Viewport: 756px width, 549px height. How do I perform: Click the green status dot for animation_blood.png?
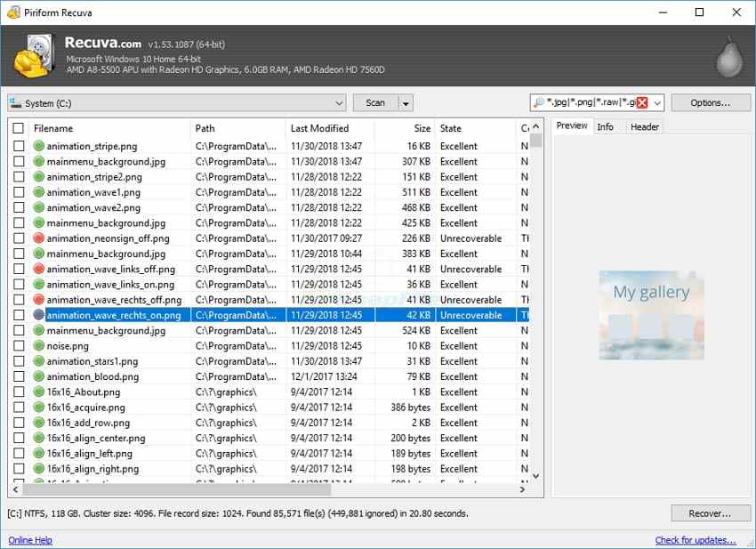(38, 376)
